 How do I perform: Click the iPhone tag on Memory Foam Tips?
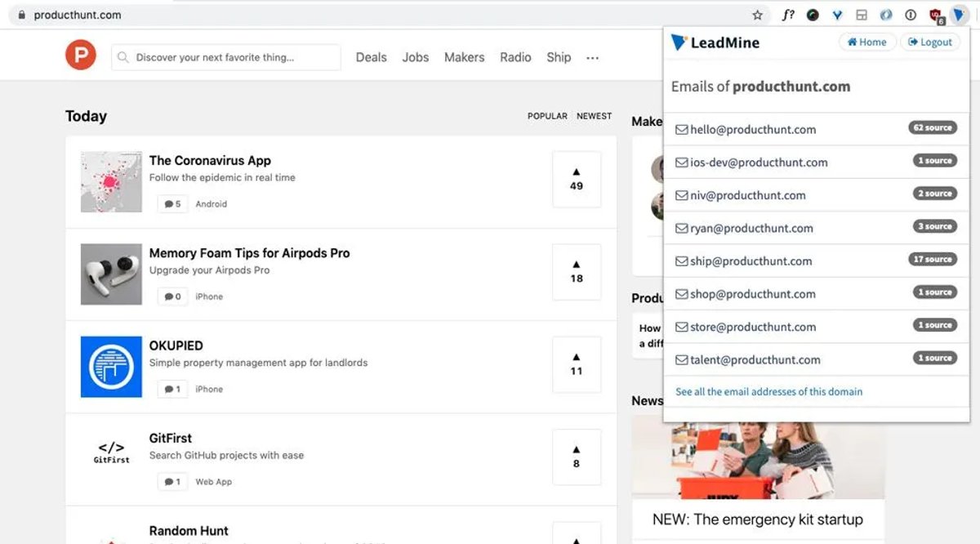click(x=209, y=297)
